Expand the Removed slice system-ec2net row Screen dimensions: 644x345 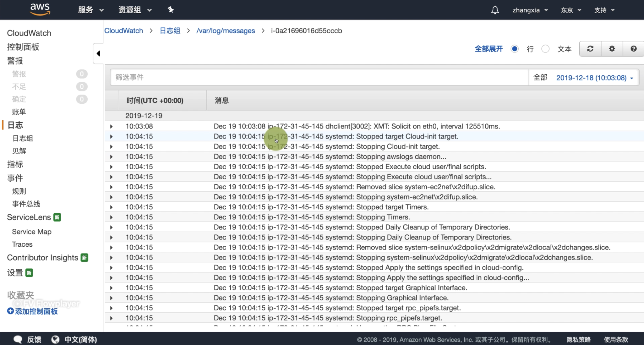[x=111, y=187]
